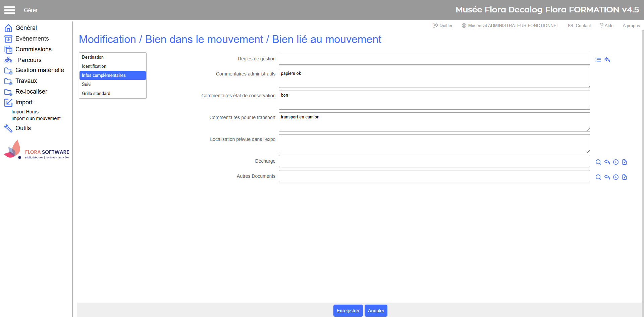Search with the magnifier icon for Autres Documents

(598, 177)
